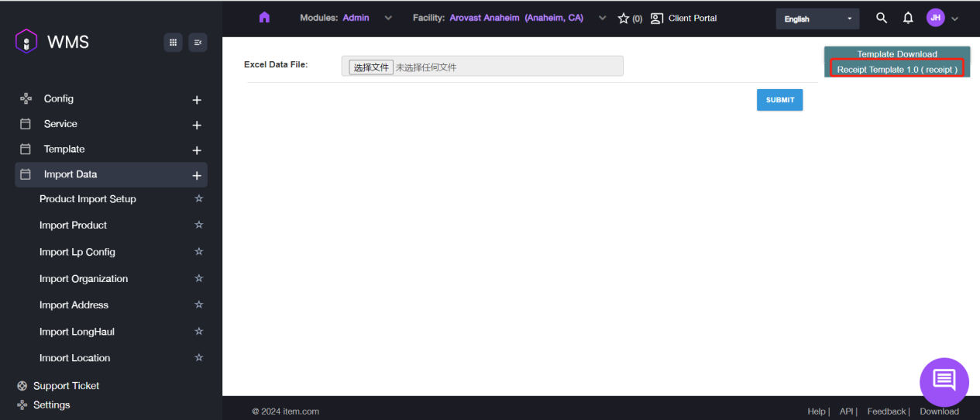Expand the Modules Admin dropdown
The width and height of the screenshot is (980, 420).
(x=388, y=18)
